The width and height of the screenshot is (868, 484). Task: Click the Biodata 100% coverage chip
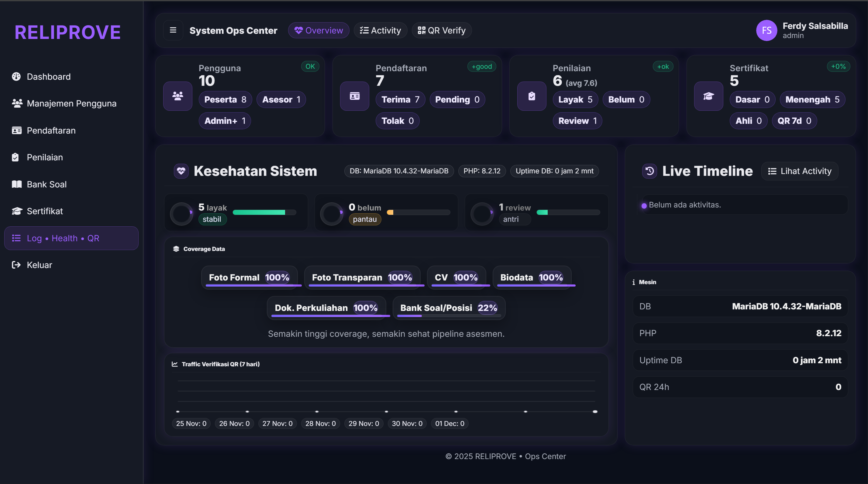coord(532,277)
